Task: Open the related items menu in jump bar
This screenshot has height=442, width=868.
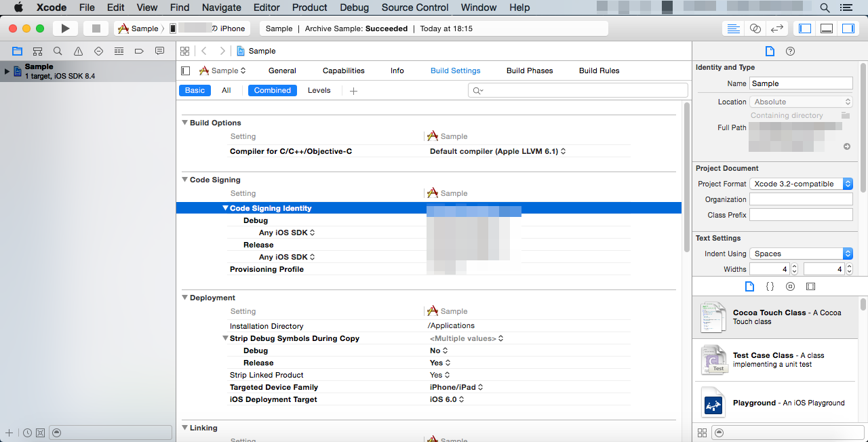Action: [184, 51]
